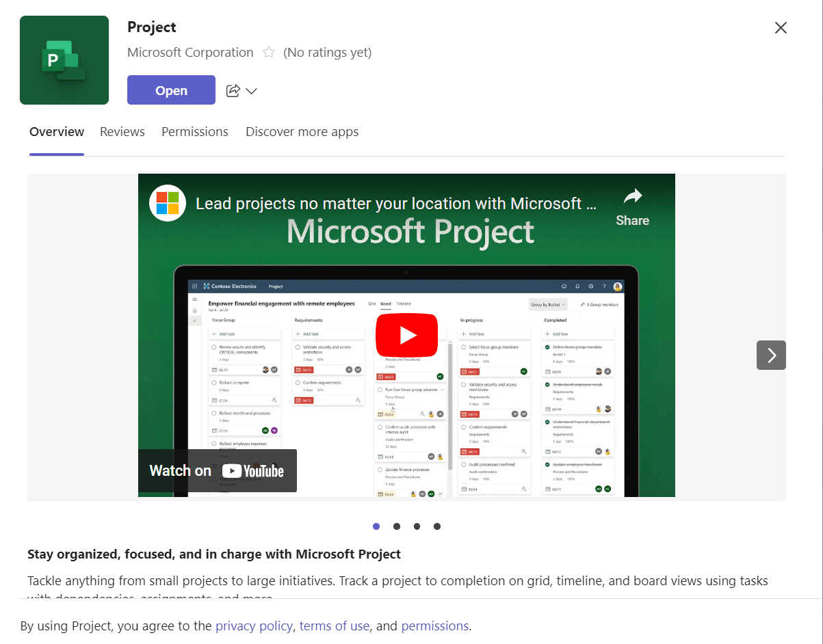Click the Project app title text
Image resolution: width=823 pixels, height=644 pixels.
pyautogui.click(x=152, y=27)
